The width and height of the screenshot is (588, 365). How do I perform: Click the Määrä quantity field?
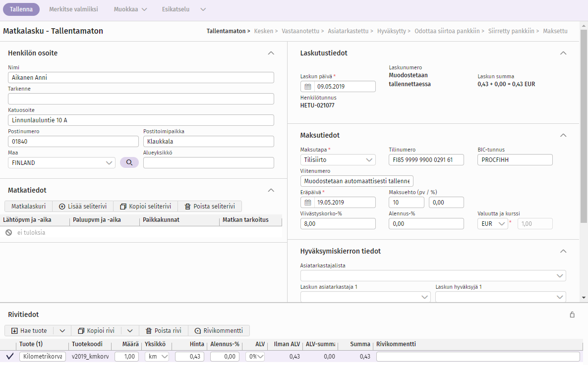(x=127, y=357)
